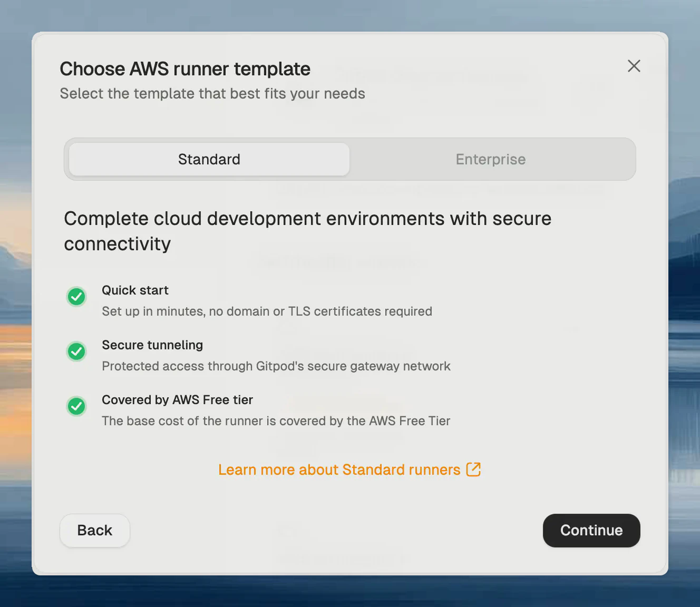700x607 pixels.
Task: Click 'Complete cloud development environments' heading
Action: click(308, 231)
